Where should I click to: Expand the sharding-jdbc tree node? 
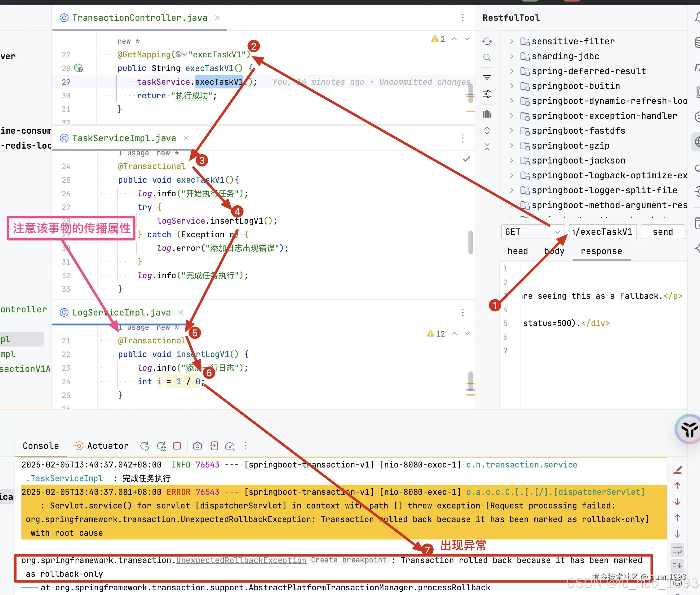point(512,56)
